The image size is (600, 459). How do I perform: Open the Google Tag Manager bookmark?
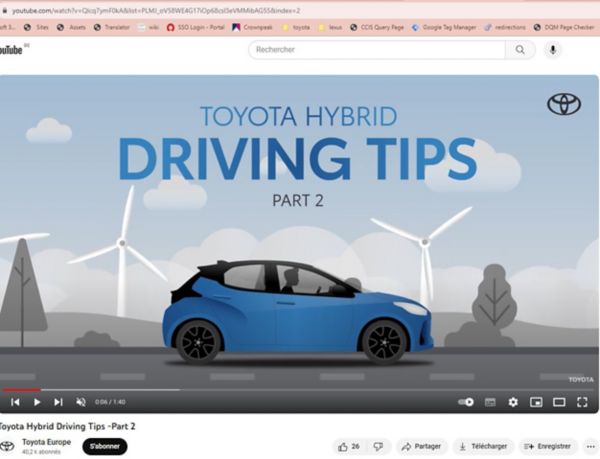(x=444, y=27)
